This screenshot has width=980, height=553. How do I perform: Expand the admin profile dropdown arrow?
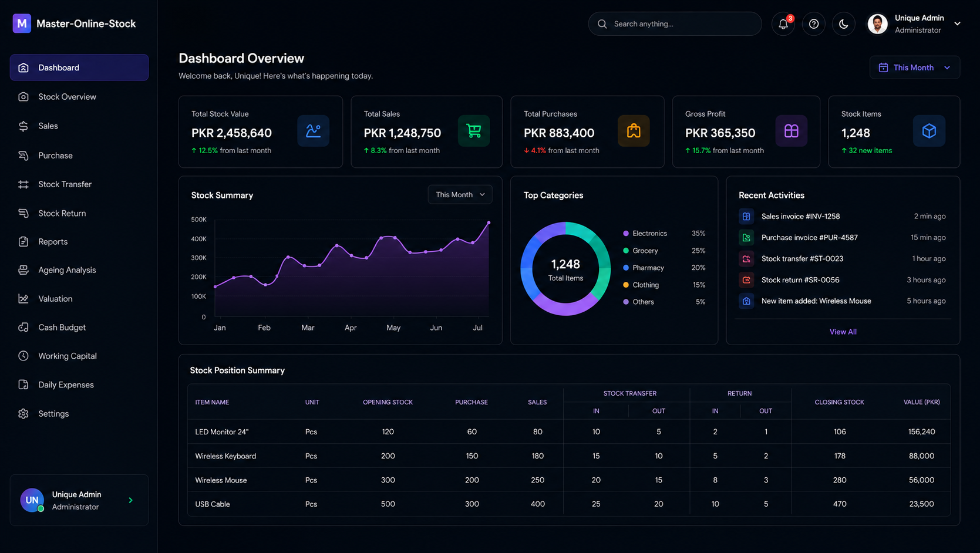957,23
